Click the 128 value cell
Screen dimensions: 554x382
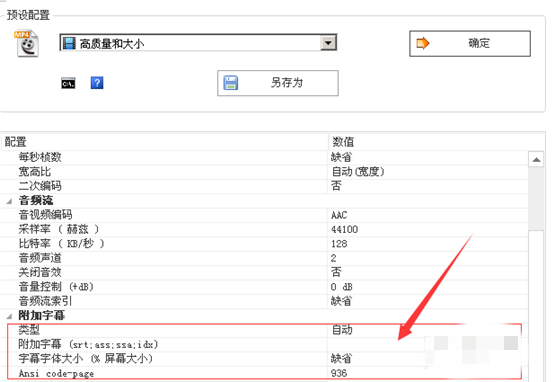428,244
